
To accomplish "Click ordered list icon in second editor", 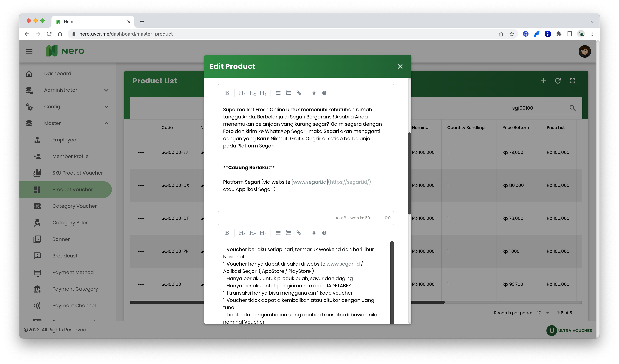I will click(x=288, y=233).
